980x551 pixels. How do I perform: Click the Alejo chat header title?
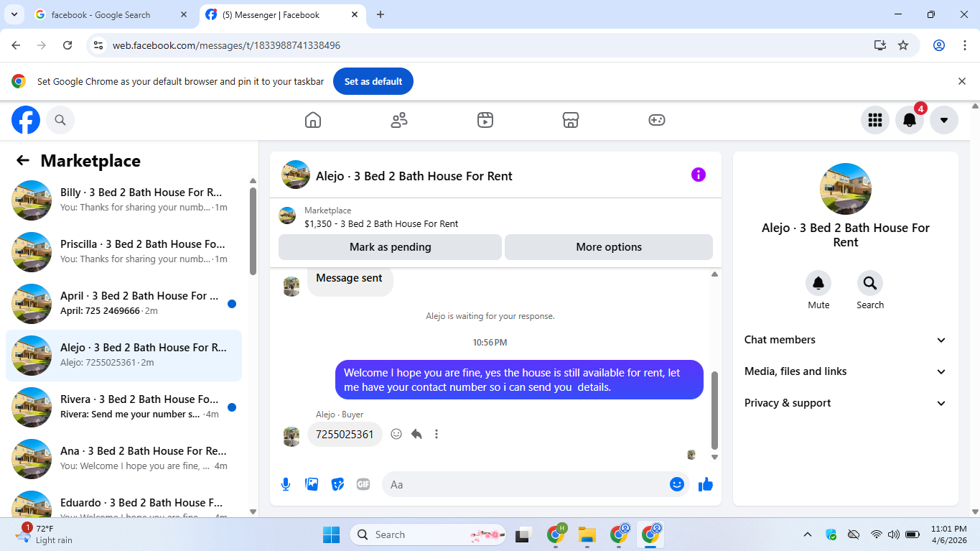click(x=414, y=176)
